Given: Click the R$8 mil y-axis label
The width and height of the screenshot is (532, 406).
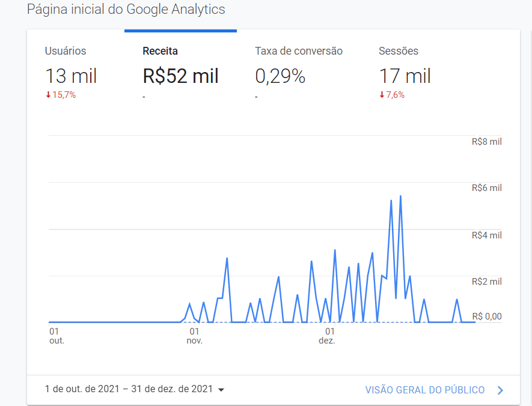Looking at the screenshot, I should 486,142.
